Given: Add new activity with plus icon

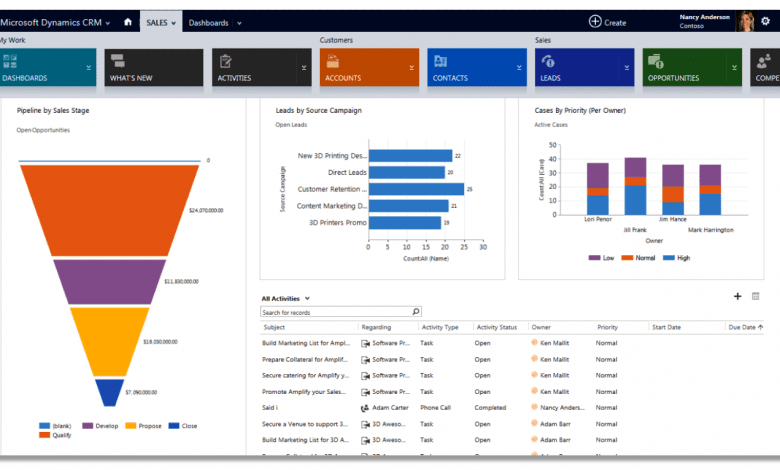Looking at the screenshot, I should click(737, 296).
